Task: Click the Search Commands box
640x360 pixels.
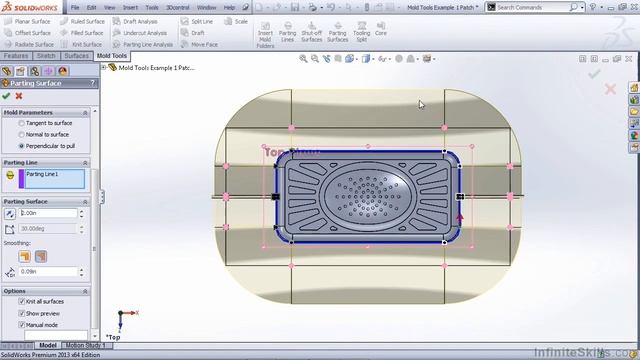Action: pos(531,7)
